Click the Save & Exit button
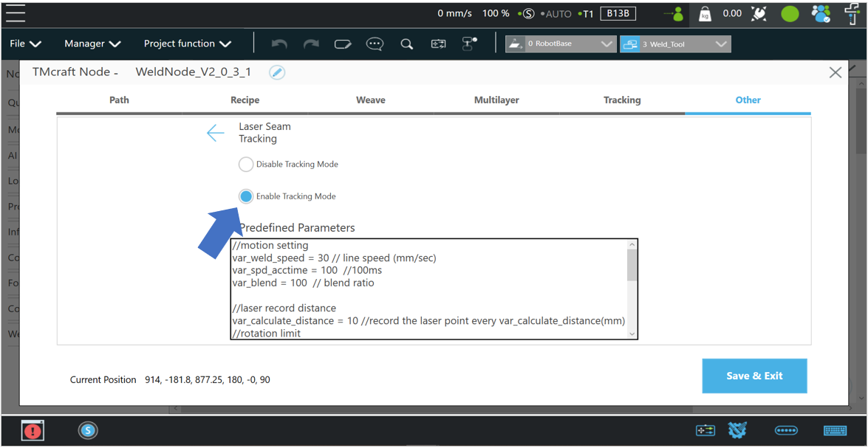 tap(754, 376)
